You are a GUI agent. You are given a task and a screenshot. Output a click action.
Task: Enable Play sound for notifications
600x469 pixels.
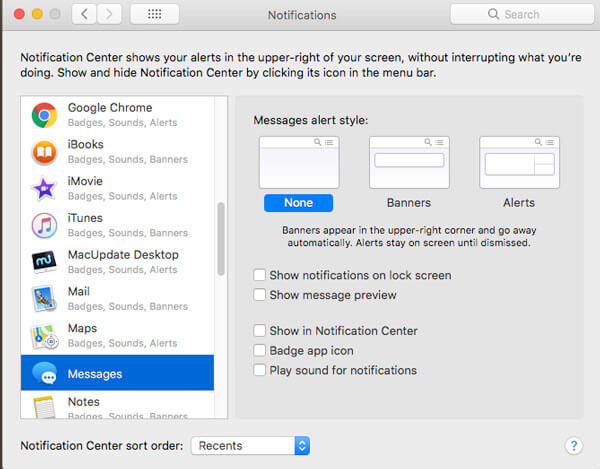259,370
